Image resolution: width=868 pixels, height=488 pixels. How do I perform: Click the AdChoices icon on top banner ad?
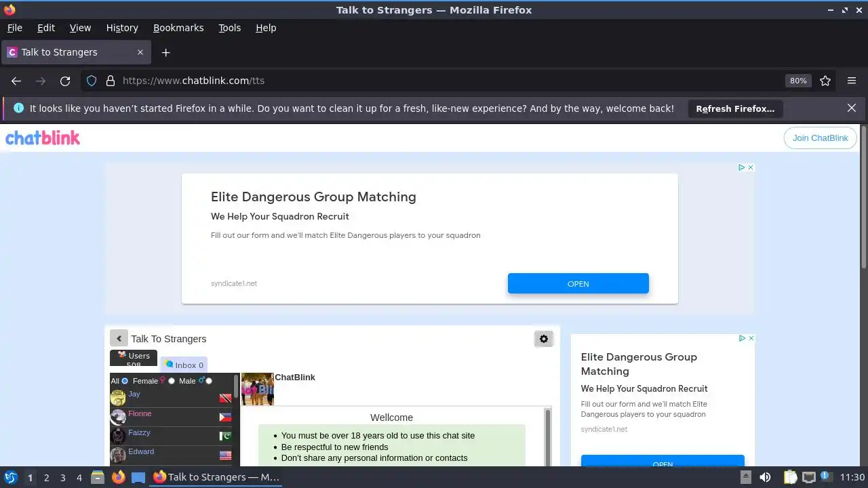click(741, 167)
